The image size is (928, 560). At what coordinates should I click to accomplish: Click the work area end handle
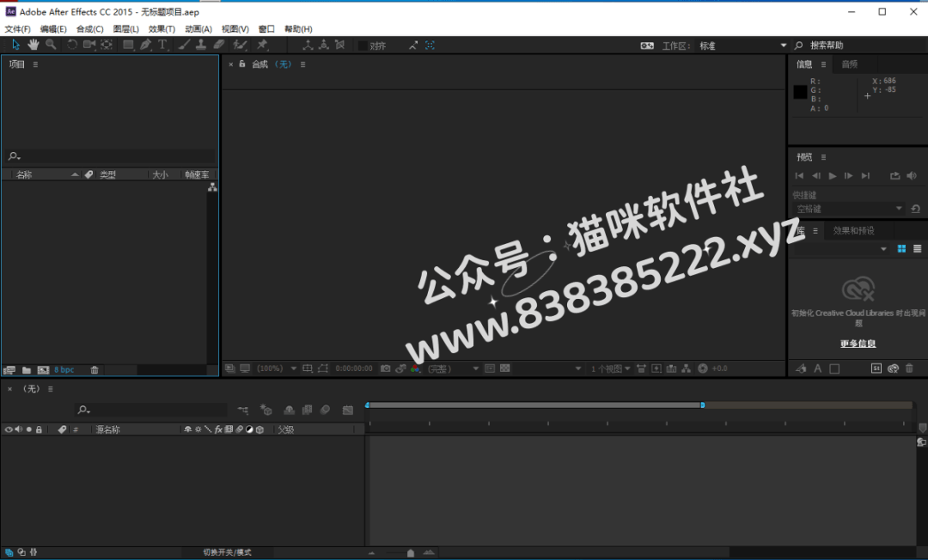703,405
